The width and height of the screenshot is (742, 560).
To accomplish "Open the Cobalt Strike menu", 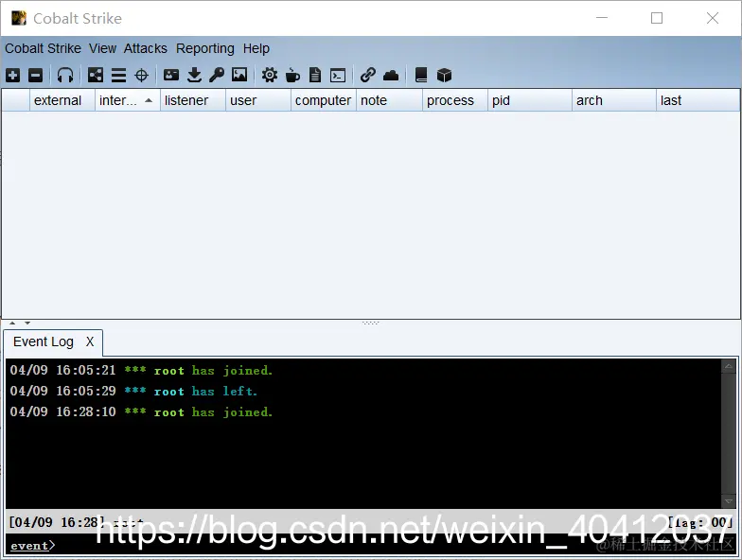I will click(44, 48).
